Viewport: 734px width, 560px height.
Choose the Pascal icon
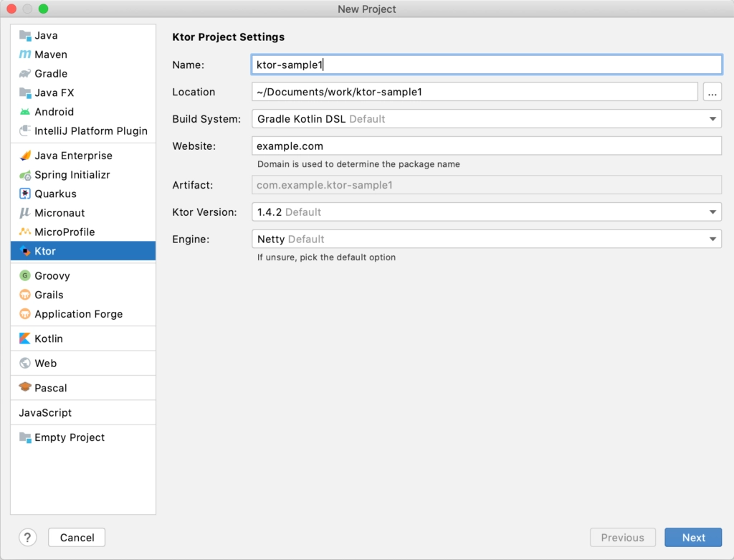click(x=25, y=387)
